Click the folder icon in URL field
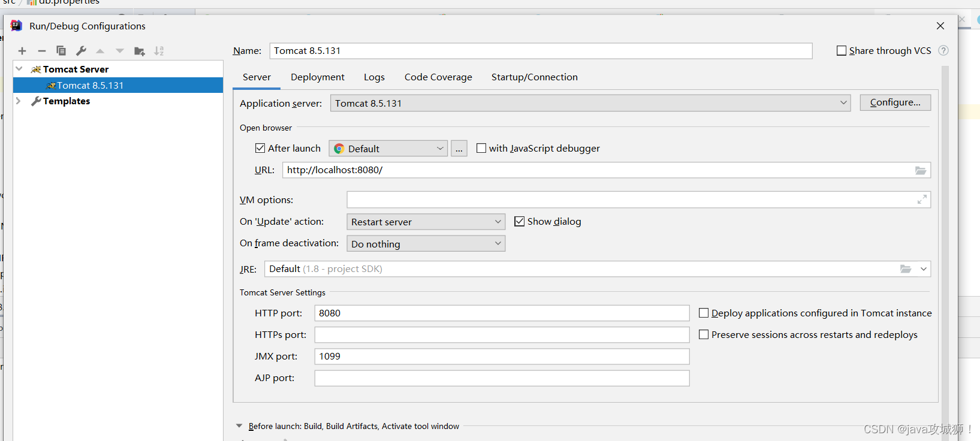Viewport: 980px width, 441px height. point(921,171)
